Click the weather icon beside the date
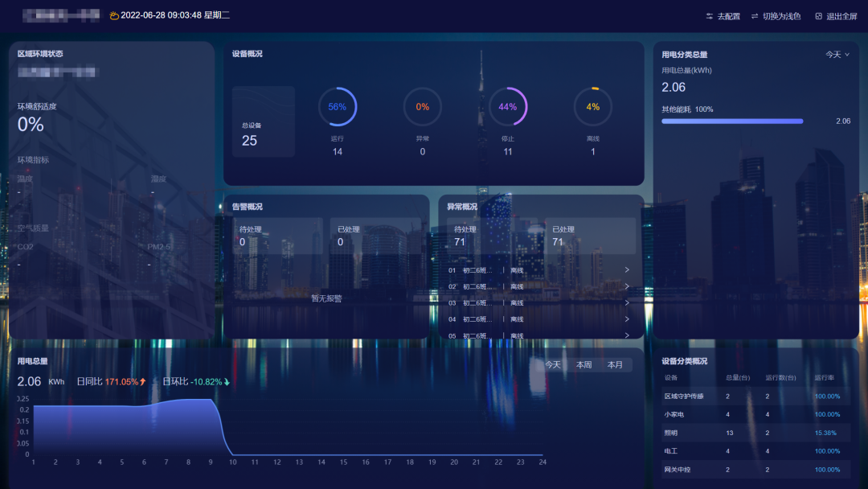This screenshot has width=868, height=489. (x=114, y=15)
